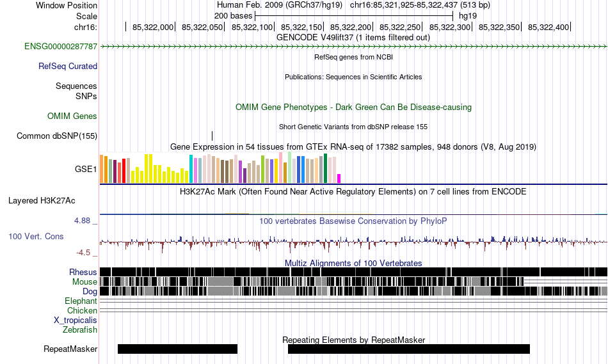Image resolution: width=608 pixels, height=364 pixels.
Task: Click the GENCODE V49lift37 track title
Action: [353, 38]
